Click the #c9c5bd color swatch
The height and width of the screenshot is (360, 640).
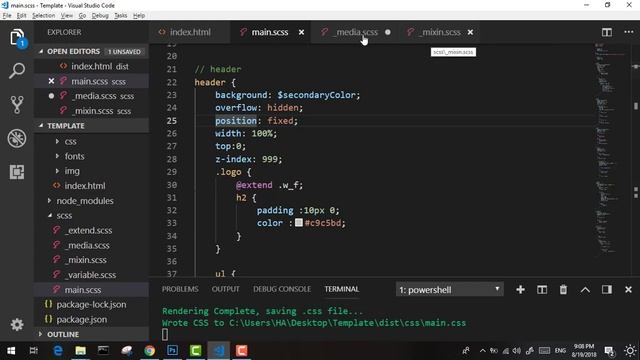pos(299,222)
